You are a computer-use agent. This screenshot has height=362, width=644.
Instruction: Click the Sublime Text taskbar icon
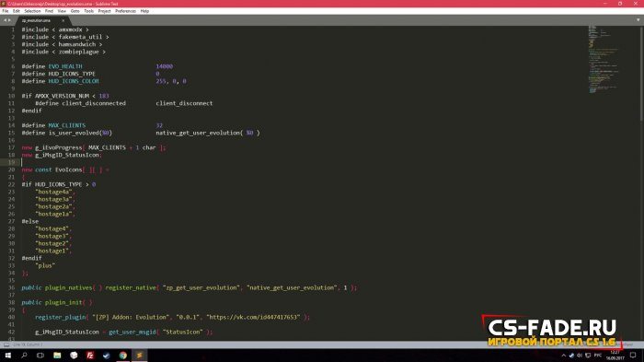[139, 356]
